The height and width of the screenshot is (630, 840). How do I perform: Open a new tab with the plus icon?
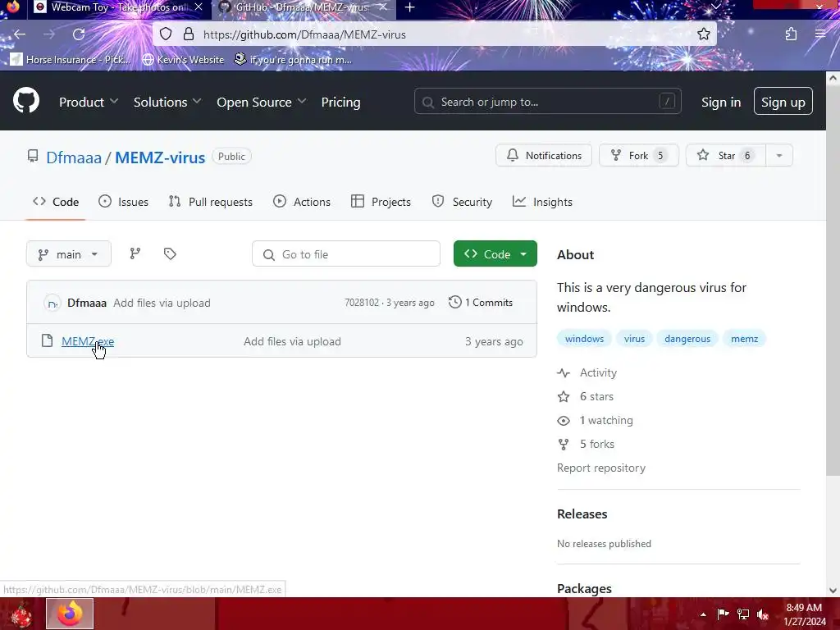pyautogui.click(x=410, y=7)
